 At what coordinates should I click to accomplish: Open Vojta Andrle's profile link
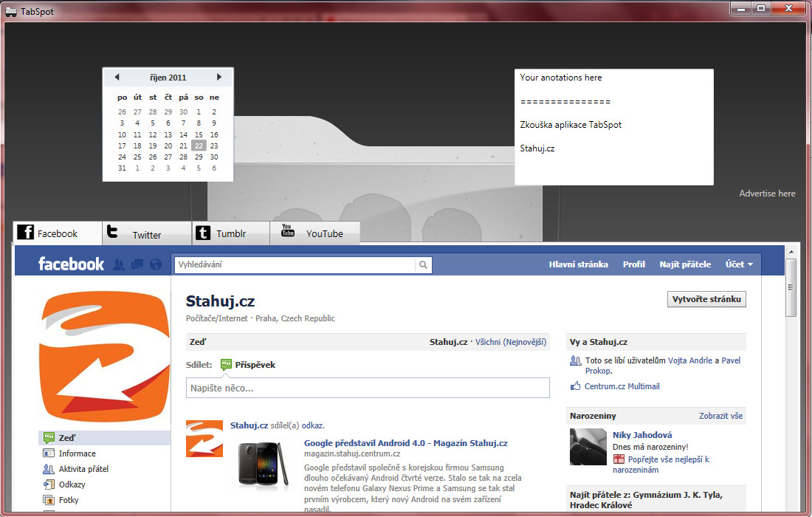[690, 360]
